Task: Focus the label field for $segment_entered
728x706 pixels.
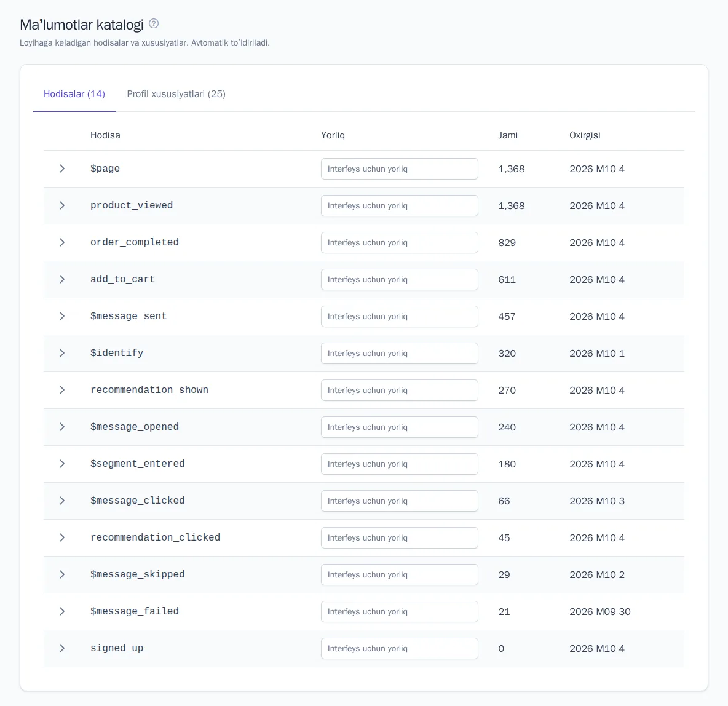Action: click(x=399, y=464)
